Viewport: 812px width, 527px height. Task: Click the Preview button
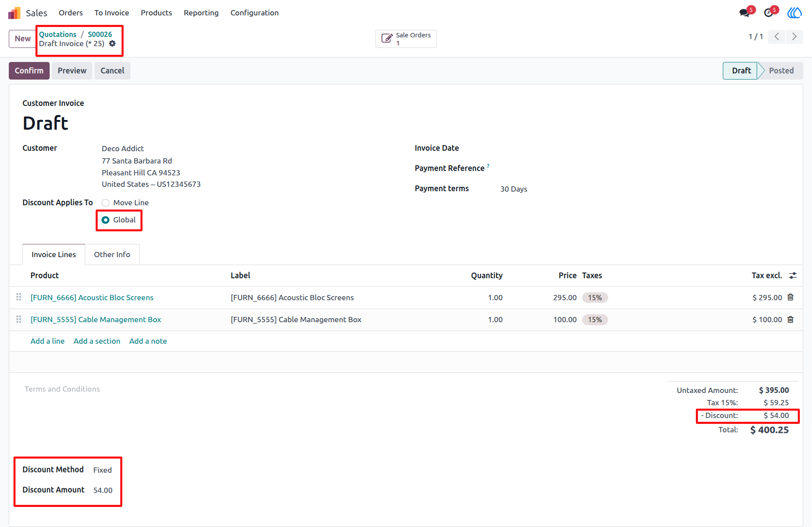coord(72,71)
